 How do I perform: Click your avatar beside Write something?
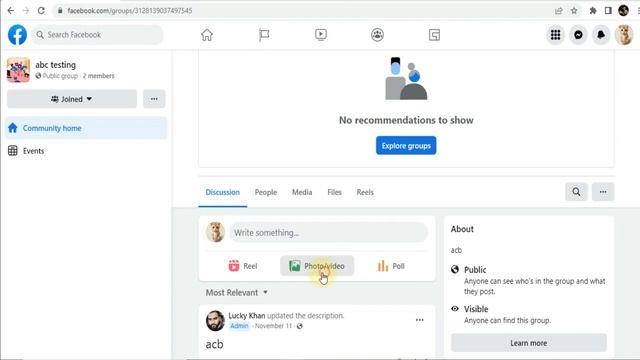215,232
